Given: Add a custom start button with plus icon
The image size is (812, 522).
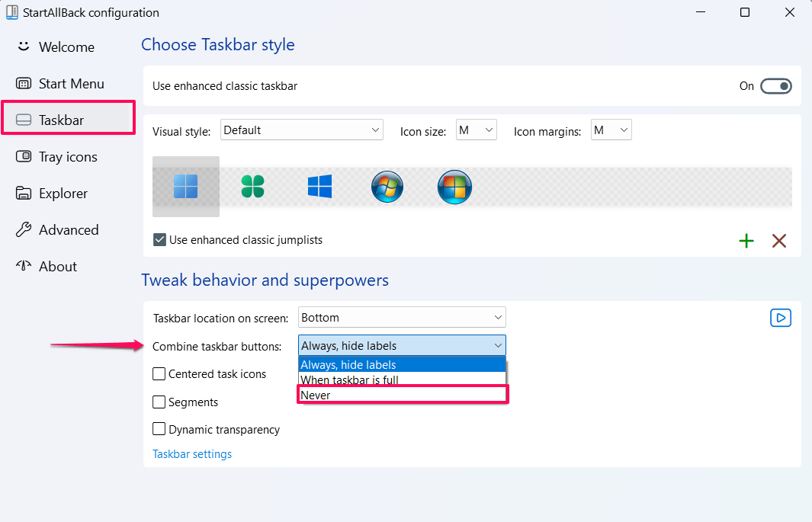Looking at the screenshot, I should click(x=746, y=241).
